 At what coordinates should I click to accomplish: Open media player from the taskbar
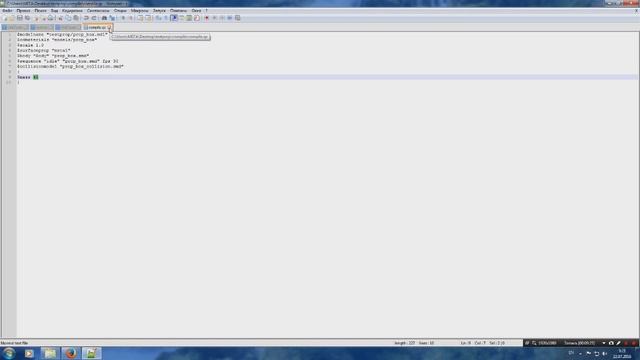[x=29, y=353]
